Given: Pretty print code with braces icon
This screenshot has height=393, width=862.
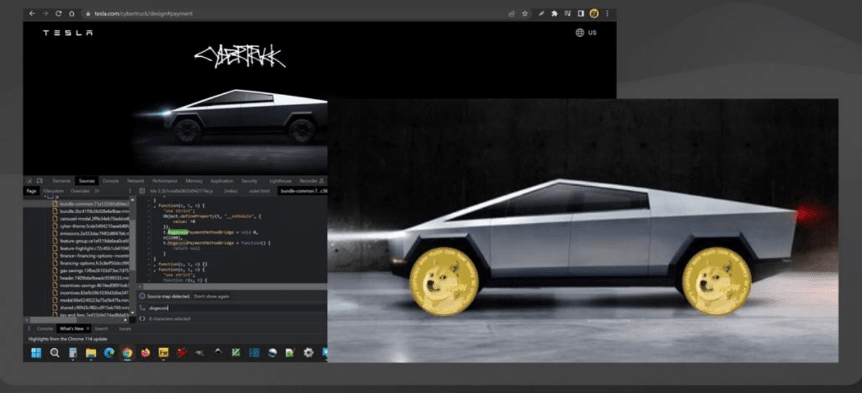Looking at the screenshot, I should (x=142, y=318).
